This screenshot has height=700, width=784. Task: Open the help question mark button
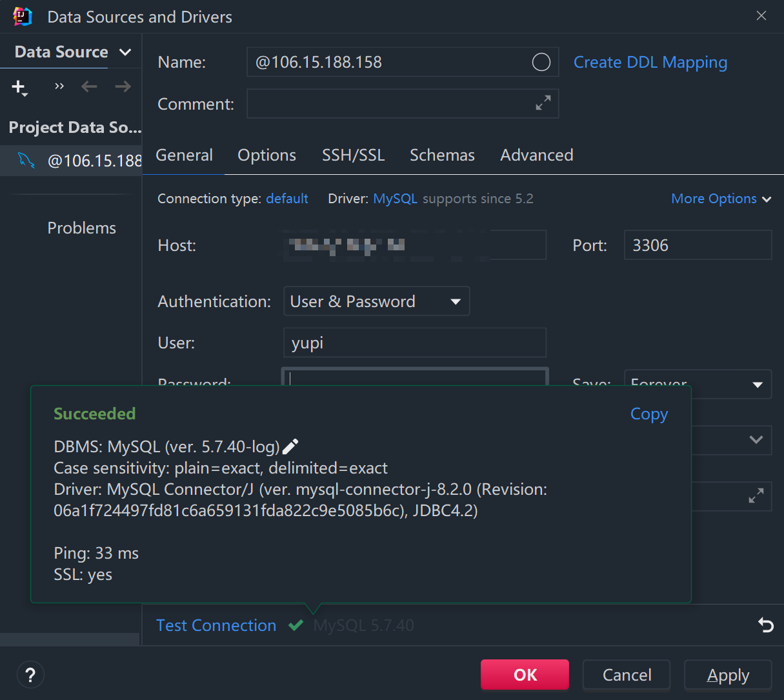click(30, 675)
